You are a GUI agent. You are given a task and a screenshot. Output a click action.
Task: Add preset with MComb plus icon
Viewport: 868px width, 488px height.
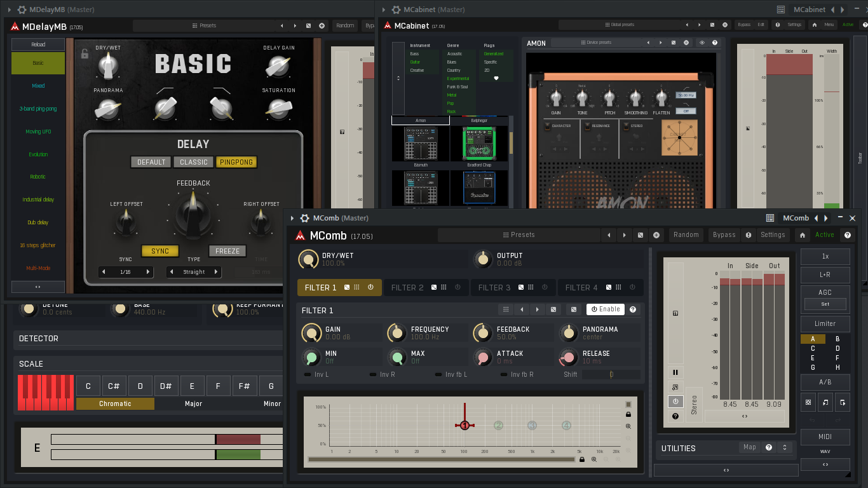point(656,235)
